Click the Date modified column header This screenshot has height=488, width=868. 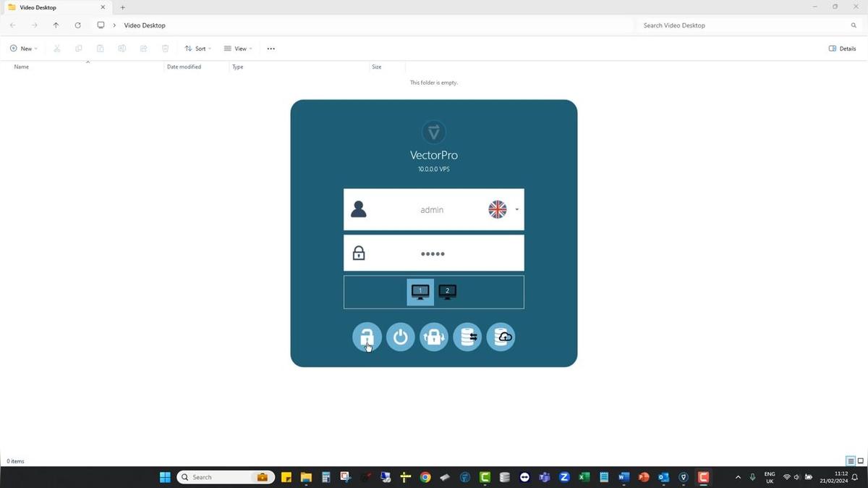[184, 67]
